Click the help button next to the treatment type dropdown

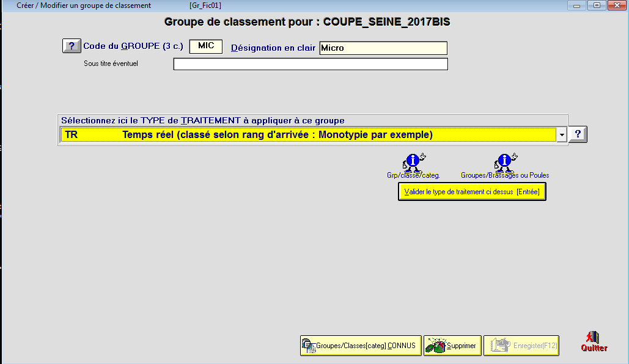pyautogui.click(x=578, y=134)
